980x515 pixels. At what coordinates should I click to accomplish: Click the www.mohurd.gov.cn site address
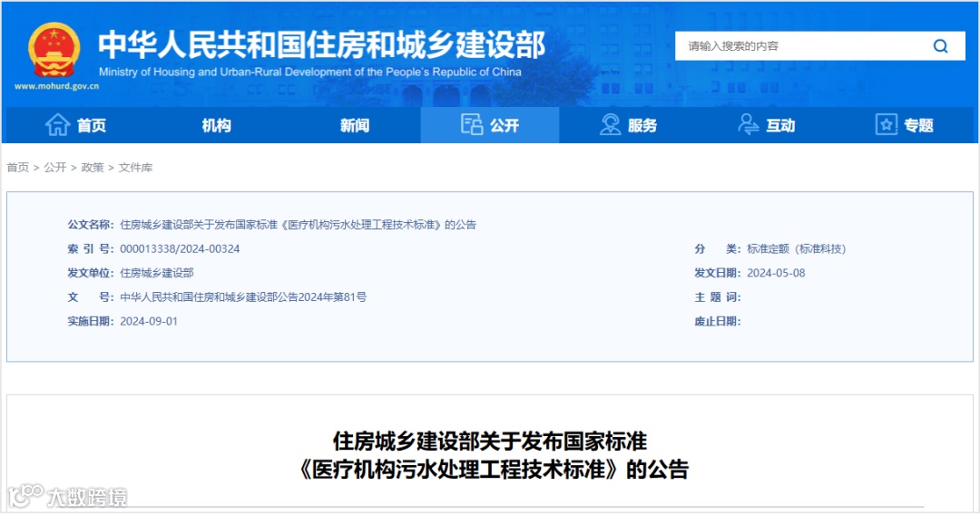click(x=57, y=86)
